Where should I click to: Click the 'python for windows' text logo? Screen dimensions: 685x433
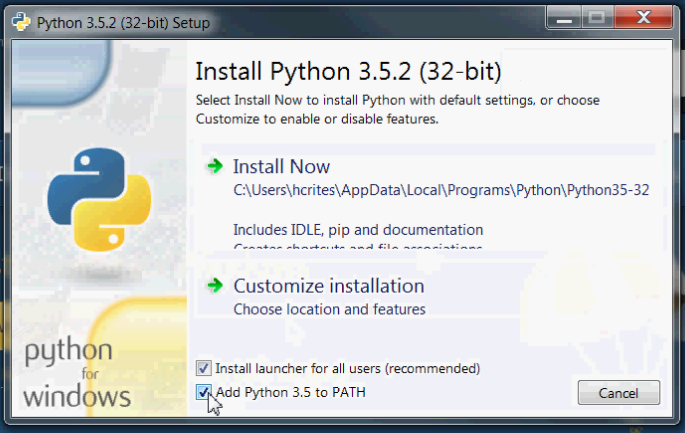[x=77, y=373]
